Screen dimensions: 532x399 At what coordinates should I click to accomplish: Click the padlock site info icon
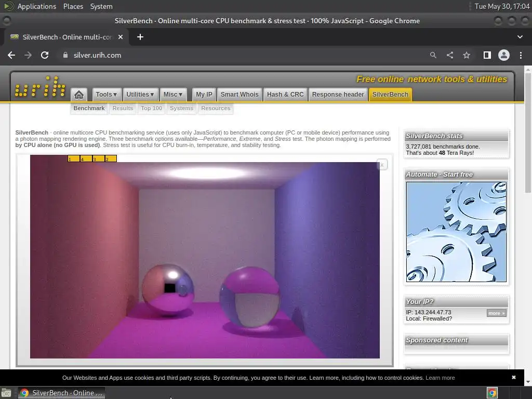pos(65,55)
